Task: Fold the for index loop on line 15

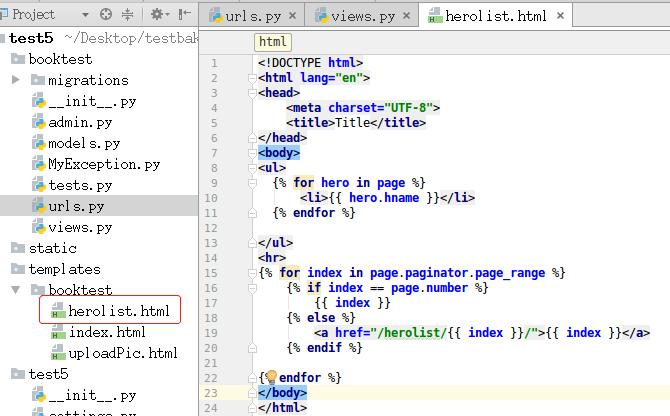Action: 252,273
